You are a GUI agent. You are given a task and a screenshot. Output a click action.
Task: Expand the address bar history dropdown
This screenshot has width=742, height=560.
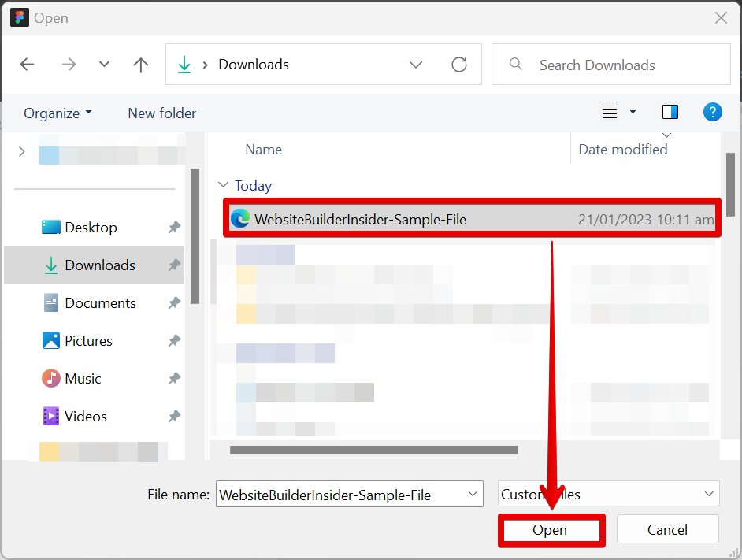click(415, 65)
